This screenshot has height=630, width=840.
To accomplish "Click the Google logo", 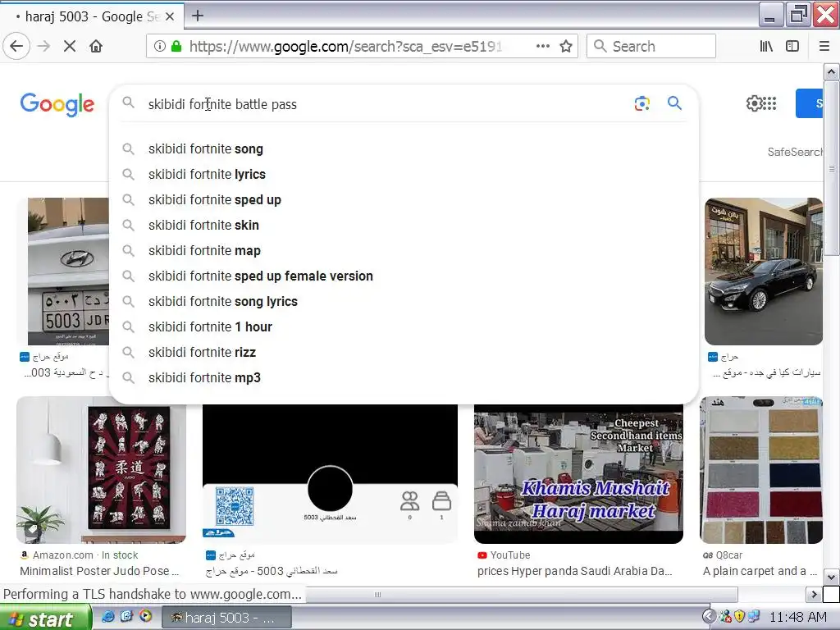I will point(57,104).
